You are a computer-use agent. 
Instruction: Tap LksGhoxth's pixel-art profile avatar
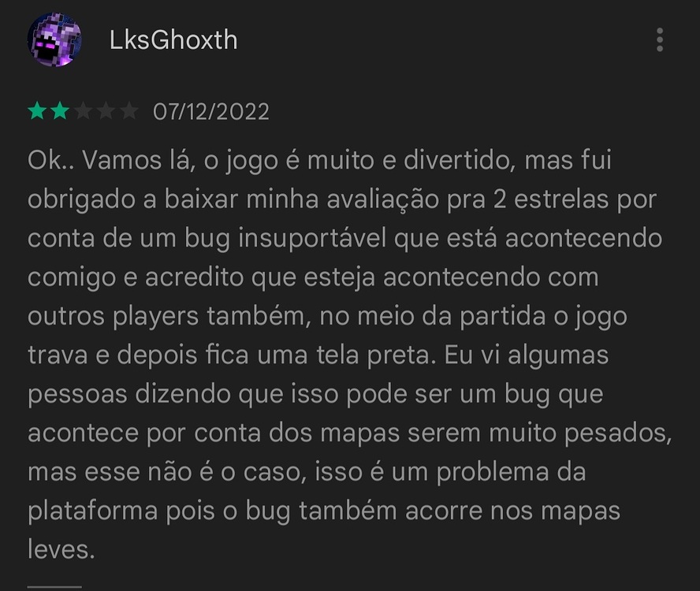point(54,39)
